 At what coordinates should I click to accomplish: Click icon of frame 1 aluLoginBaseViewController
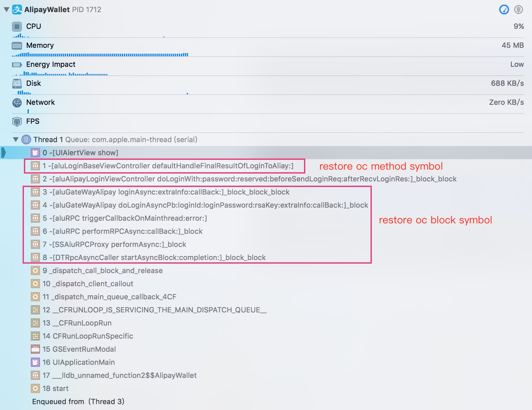(x=35, y=166)
